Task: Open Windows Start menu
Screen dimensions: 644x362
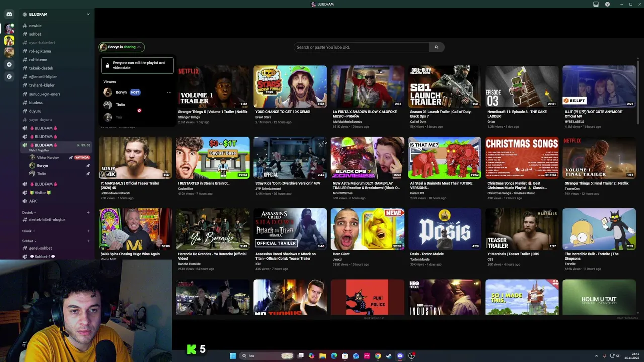Action: click(233, 356)
